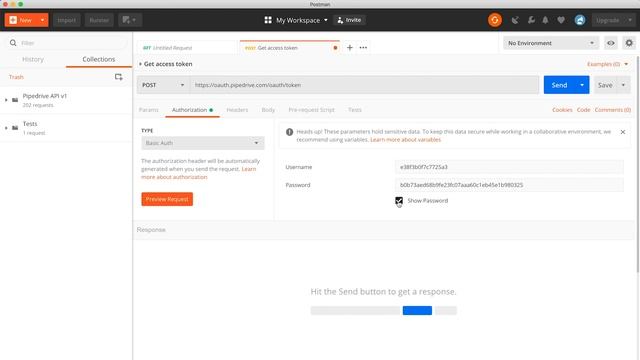Uncheck the Show Password checkbox
640x360 pixels.
[x=399, y=200]
